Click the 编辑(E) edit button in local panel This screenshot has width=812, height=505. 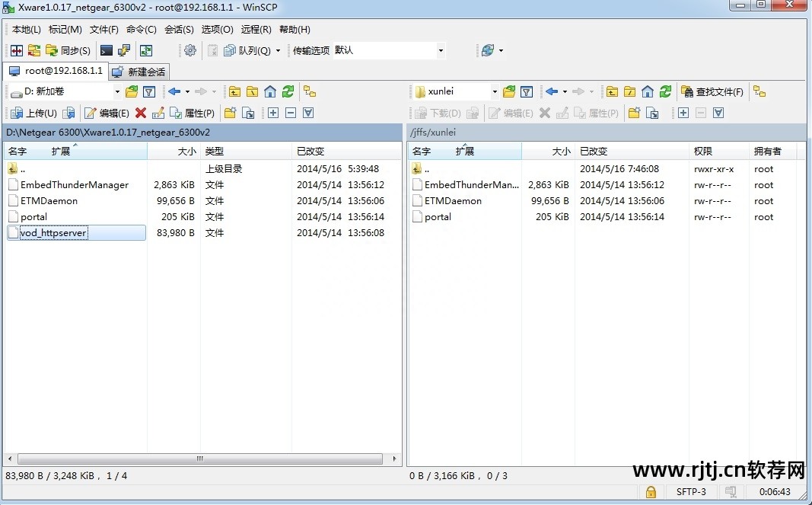tap(107, 113)
